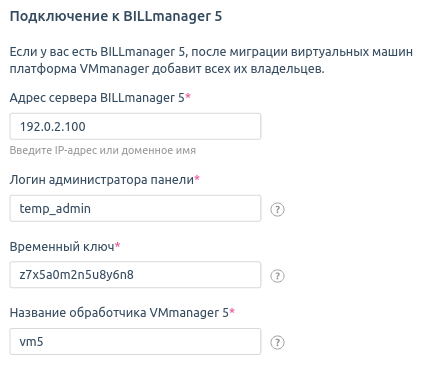Click the Подключение к BILLmanager 5 heading

(x=116, y=16)
